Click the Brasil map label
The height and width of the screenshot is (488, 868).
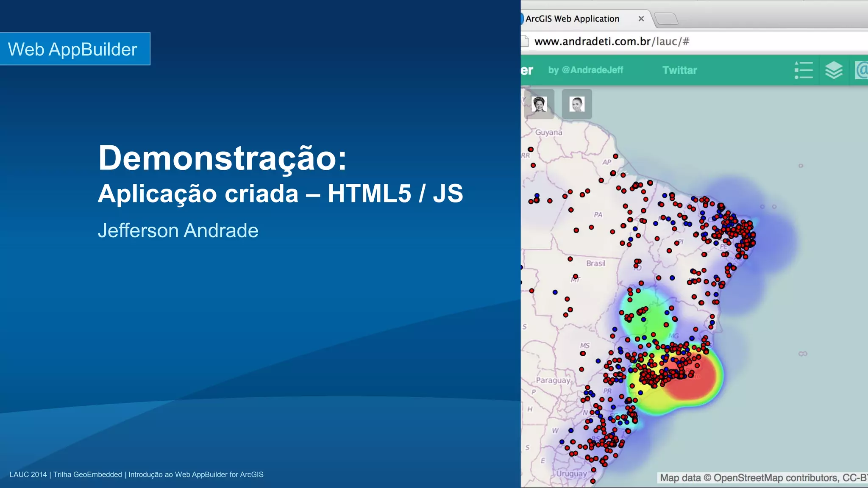pyautogui.click(x=595, y=263)
